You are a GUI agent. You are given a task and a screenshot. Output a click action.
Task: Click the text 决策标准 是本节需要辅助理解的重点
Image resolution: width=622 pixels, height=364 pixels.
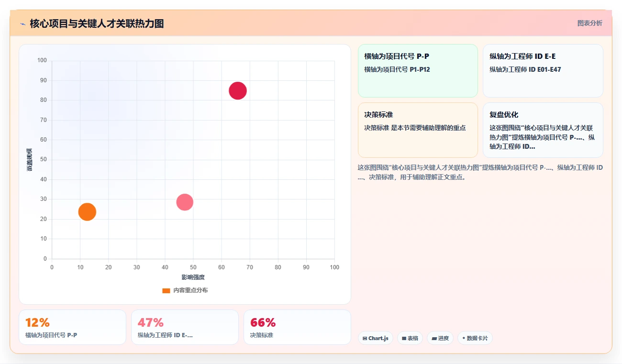(x=415, y=128)
